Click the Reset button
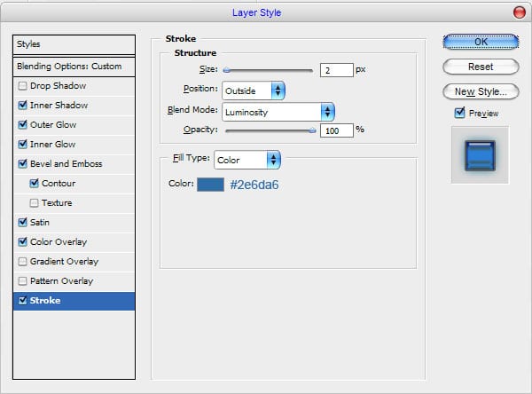 tap(480, 67)
